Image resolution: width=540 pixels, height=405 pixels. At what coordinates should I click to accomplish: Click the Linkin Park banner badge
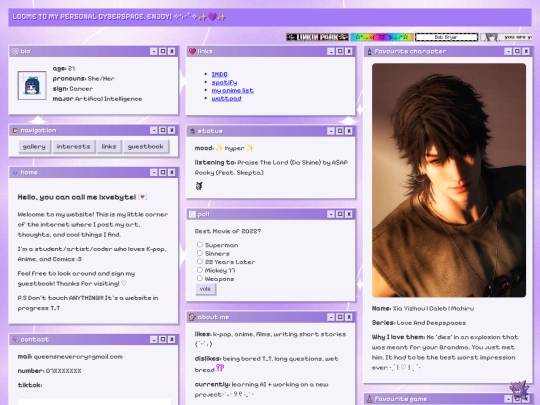coord(317,37)
